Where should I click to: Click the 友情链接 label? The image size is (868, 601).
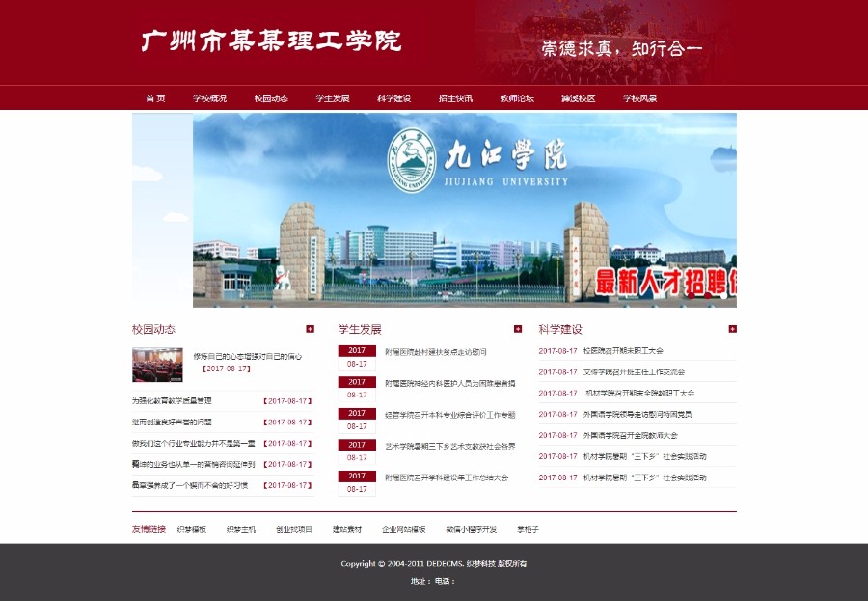149,529
